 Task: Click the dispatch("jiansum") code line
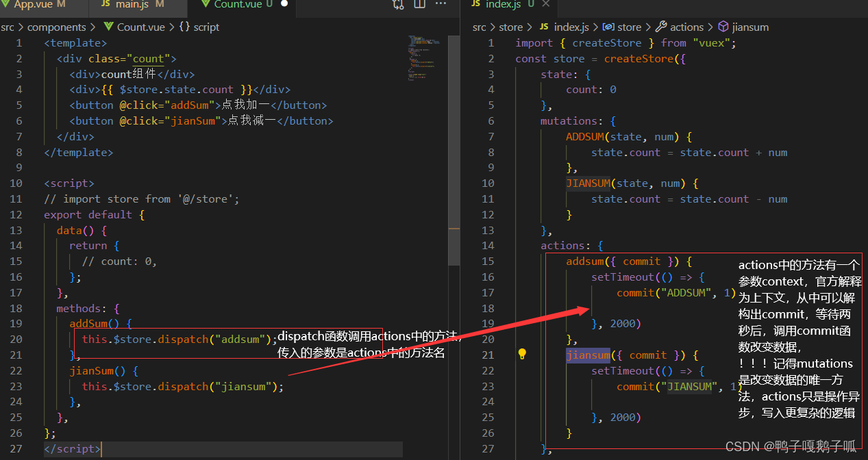183,386
